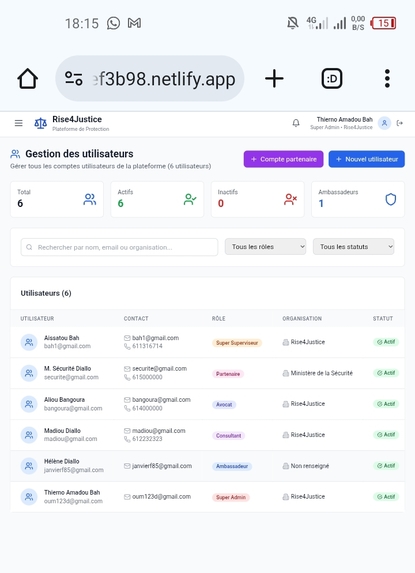
Task: Click the Thierno Amadou Bah header name
Action: point(344,119)
